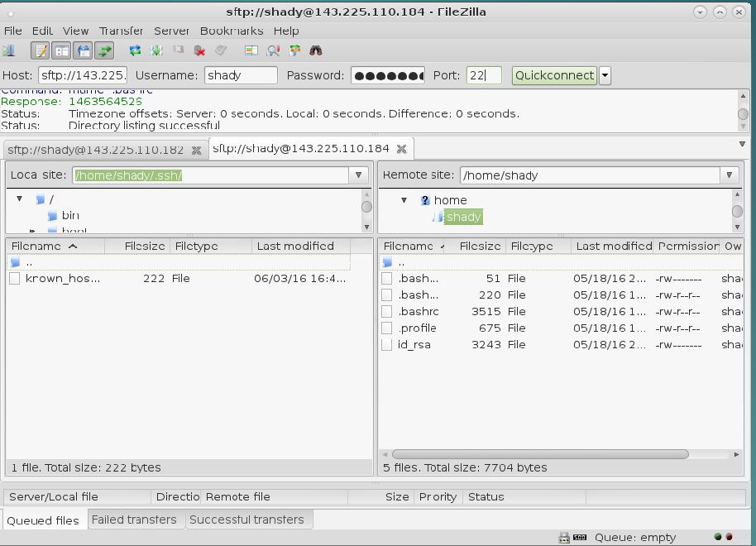Open the Edit menu

pyautogui.click(x=42, y=31)
